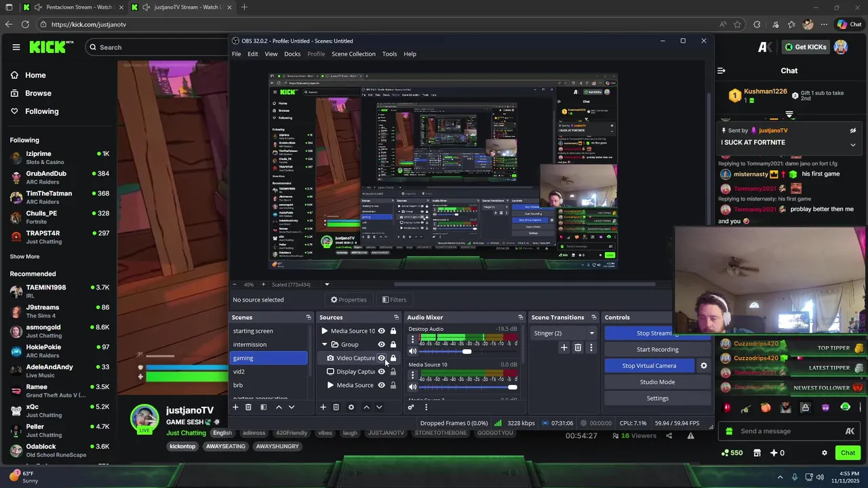Toggle Display Capture visibility eye
Image resolution: width=868 pixels, height=488 pixels.
[381, 371]
